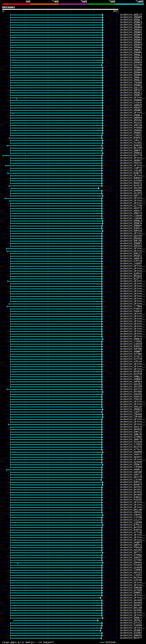Click the 507 end position label
This screenshot has width=146, height=644.
(x=115, y=11)
